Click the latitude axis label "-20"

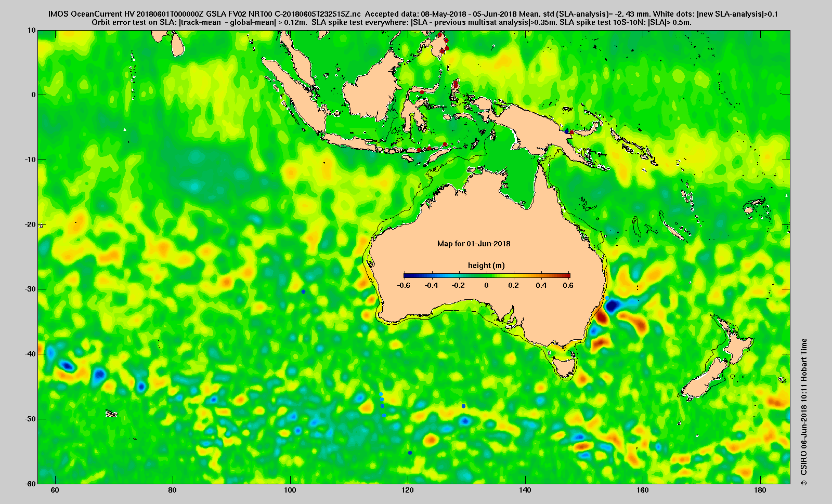coord(30,224)
